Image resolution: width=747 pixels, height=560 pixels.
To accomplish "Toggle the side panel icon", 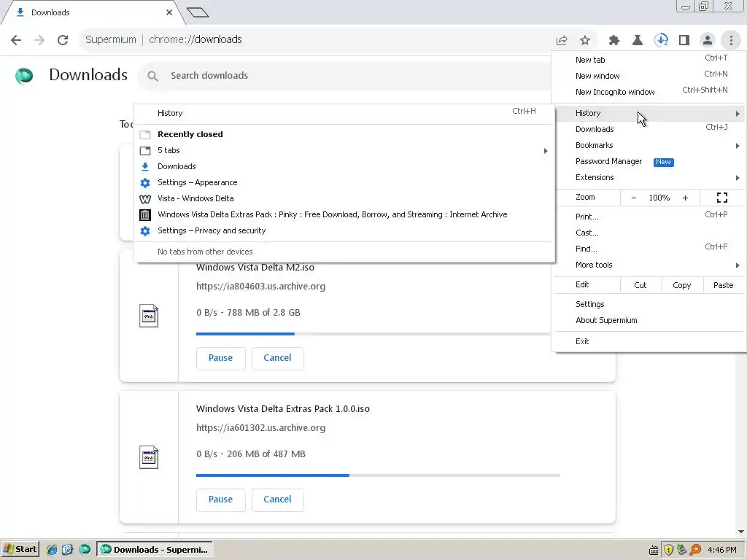I will click(684, 41).
